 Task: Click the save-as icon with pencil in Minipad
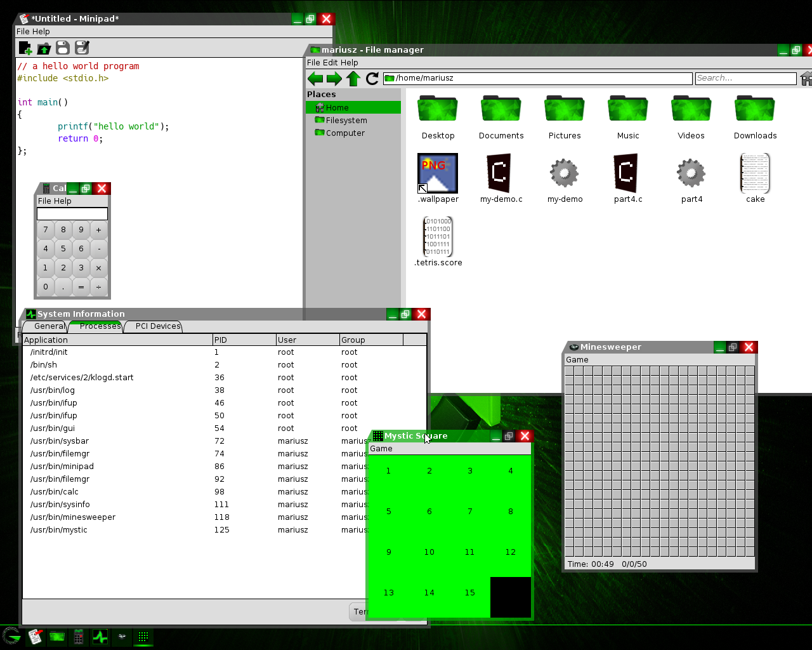pyautogui.click(x=81, y=48)
